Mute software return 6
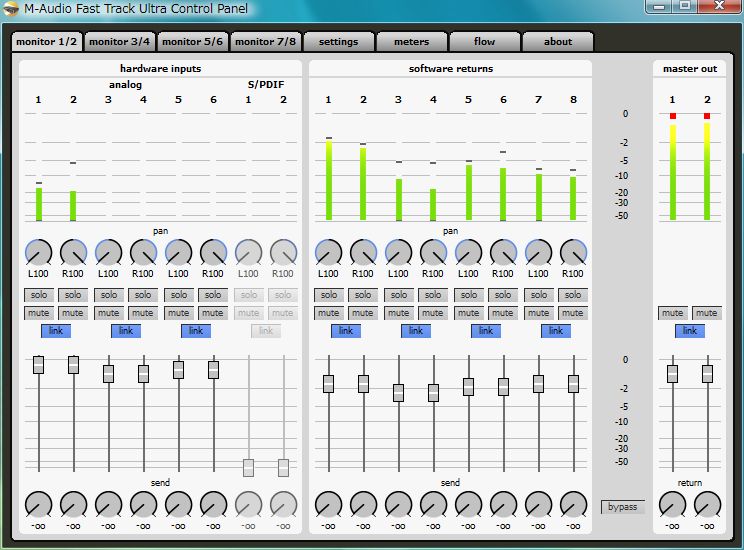This screenshot has width=744, height=550. tap(502, 313)
